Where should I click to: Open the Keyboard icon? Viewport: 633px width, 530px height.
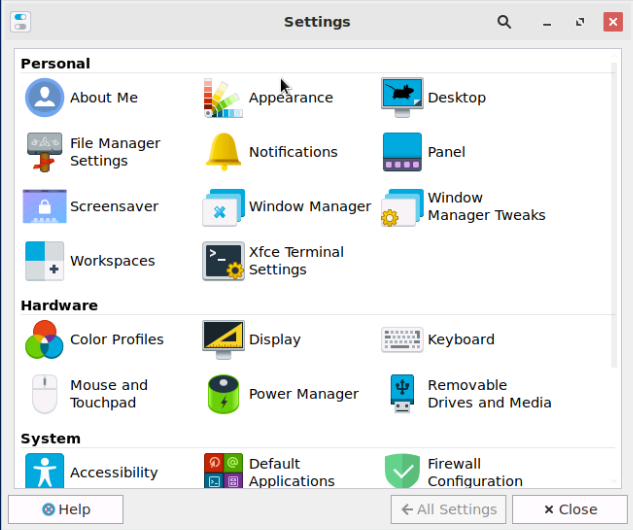pyautogui.click(x=402, y=339)
